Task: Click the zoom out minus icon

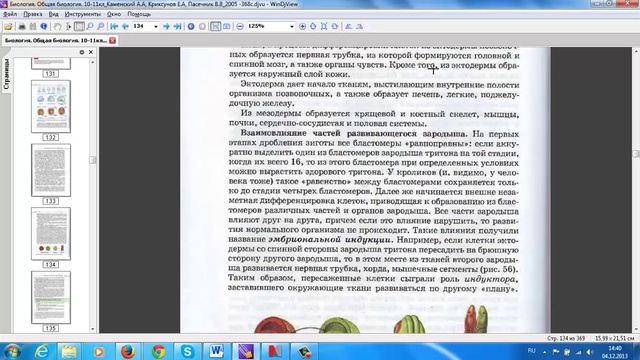Action: tap(240, 27)
